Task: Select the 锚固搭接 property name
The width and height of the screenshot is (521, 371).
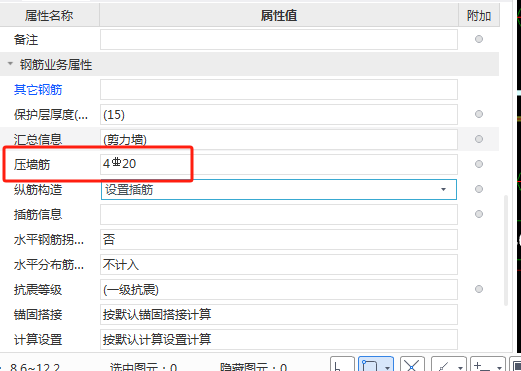Action: pyautogui.click(x=38, y=315)
